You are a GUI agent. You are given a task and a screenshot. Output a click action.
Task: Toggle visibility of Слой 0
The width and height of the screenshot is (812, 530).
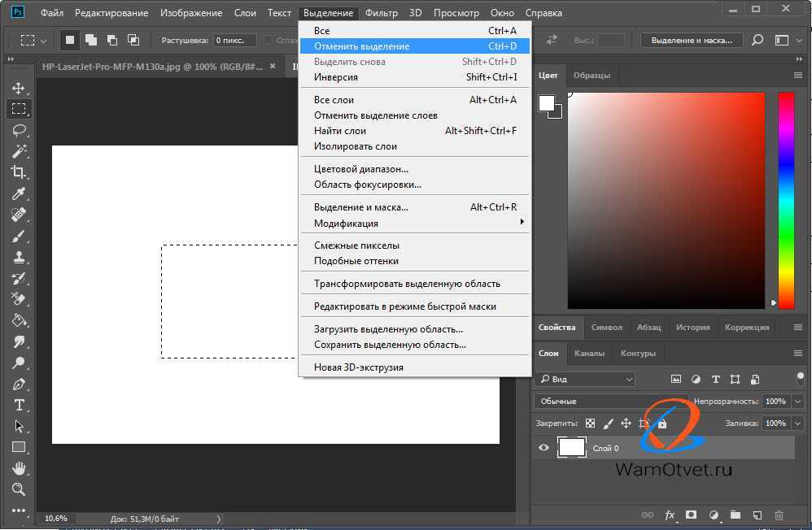click(544, 448)
